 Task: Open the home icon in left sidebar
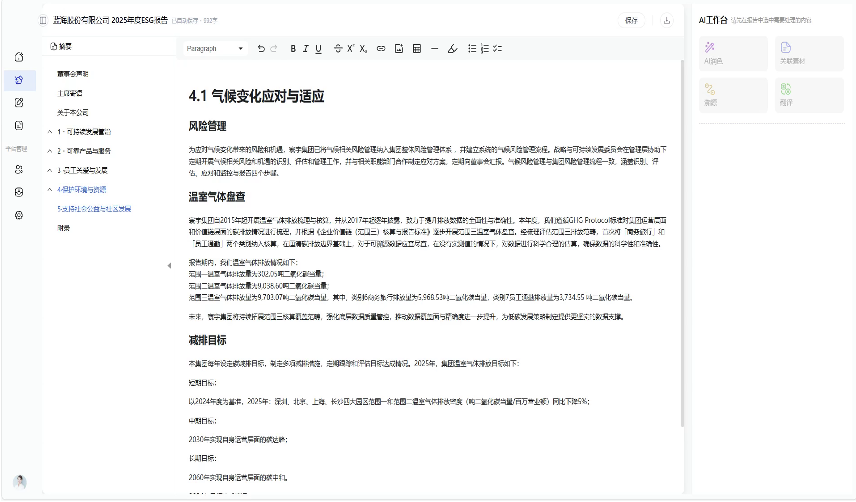click(19, 57)
